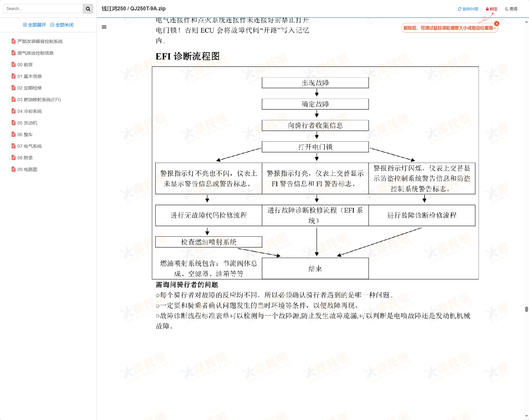The height and width of the screenshot is (420, 529).
Task: Click the red padlock icon
Action: 487,9
